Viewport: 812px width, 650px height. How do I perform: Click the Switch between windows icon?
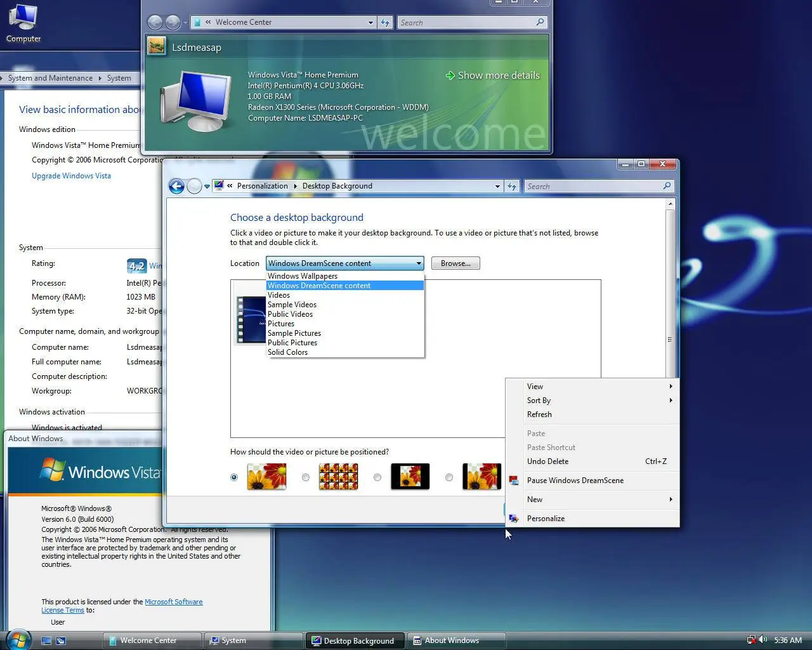tap(61, 640)
